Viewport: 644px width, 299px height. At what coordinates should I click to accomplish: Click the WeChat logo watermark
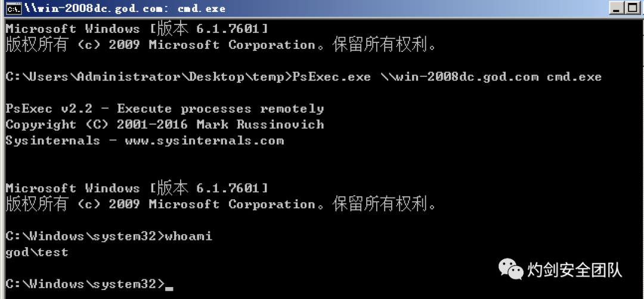(511, 269)
